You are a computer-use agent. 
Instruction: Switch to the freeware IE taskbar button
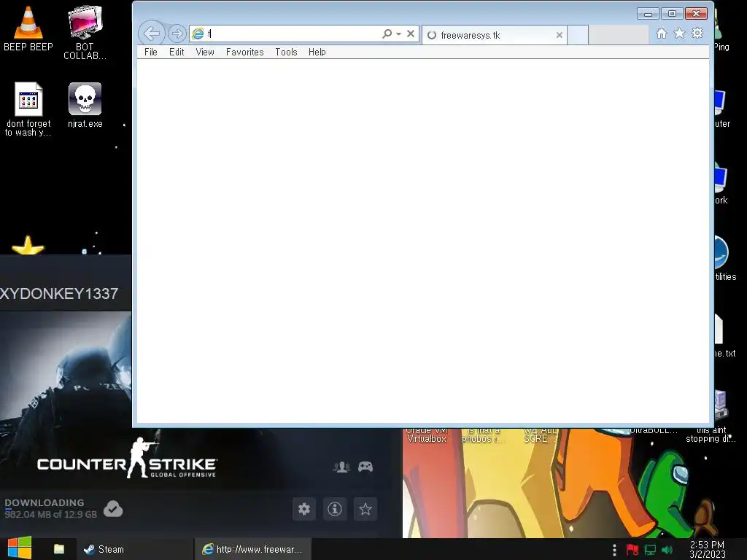tap(252, 549)
